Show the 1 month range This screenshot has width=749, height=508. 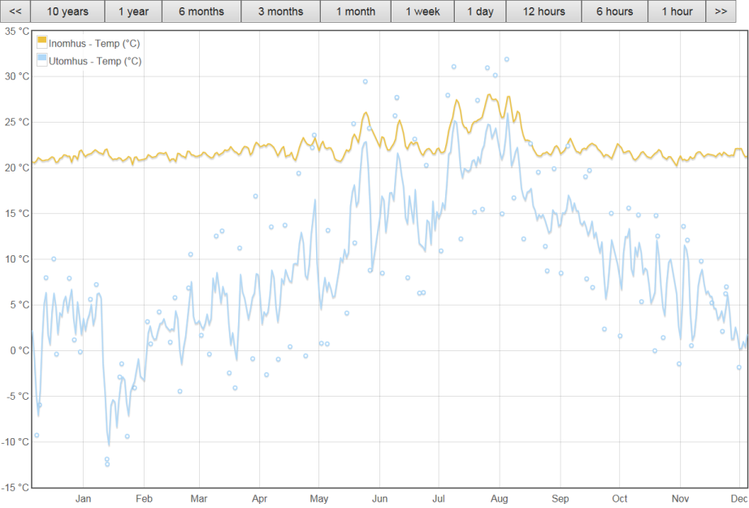coord(355,12)
